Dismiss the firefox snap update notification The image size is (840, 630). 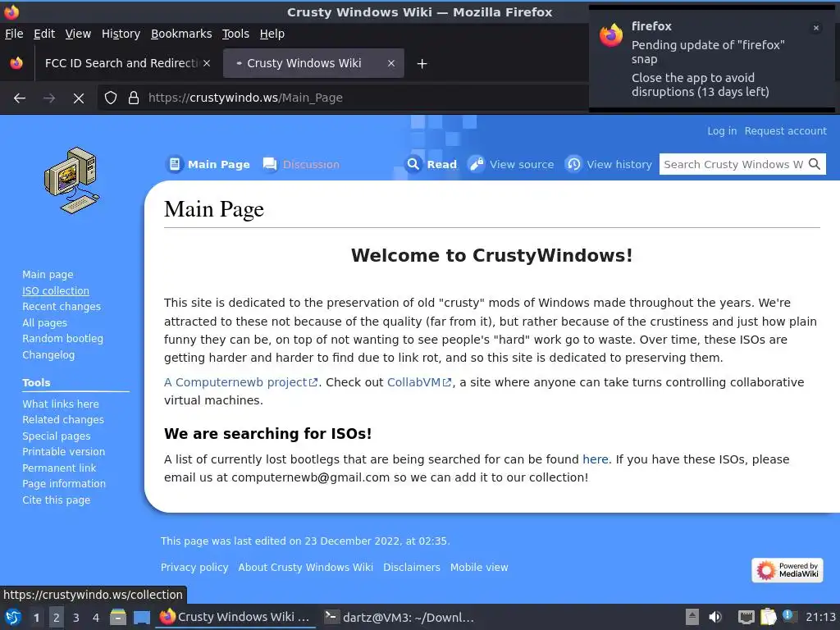tap(816, 28)
